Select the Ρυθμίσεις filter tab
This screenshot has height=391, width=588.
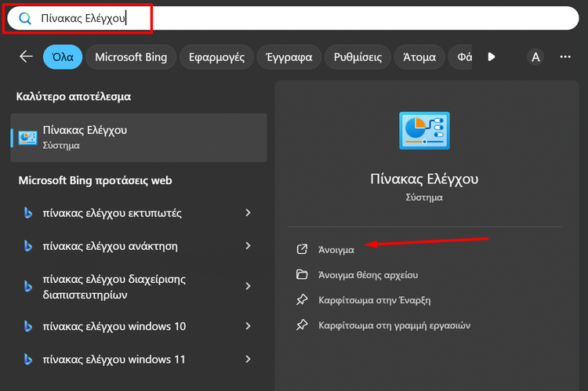358,57
